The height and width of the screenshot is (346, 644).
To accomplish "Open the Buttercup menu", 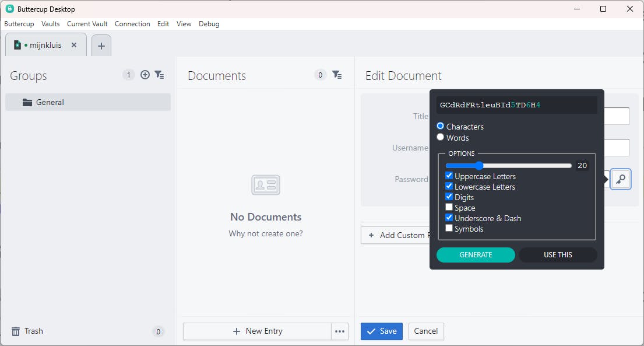I will [19, 24].
